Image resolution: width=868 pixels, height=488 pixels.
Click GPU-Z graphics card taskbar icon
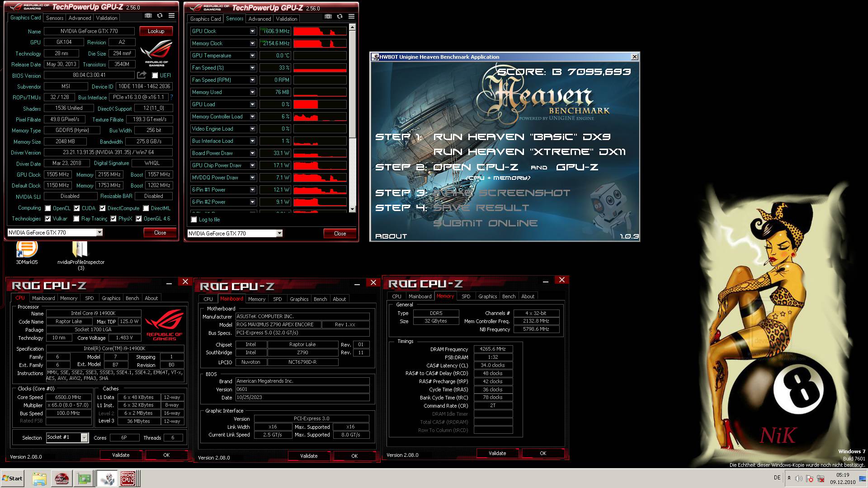coord(84,479)
